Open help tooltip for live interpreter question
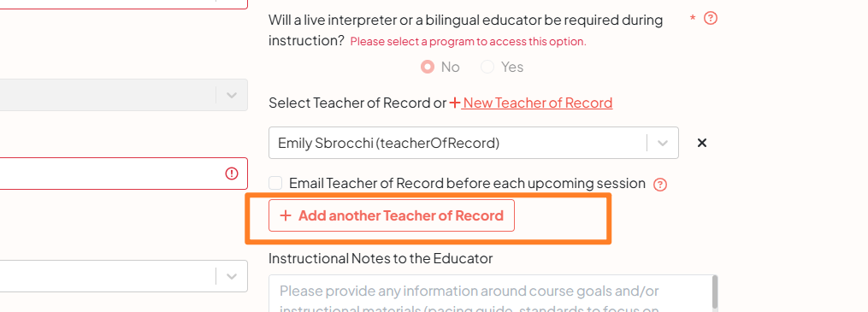Viewport: 868px width, 312px height. click(x=711, y=18)
